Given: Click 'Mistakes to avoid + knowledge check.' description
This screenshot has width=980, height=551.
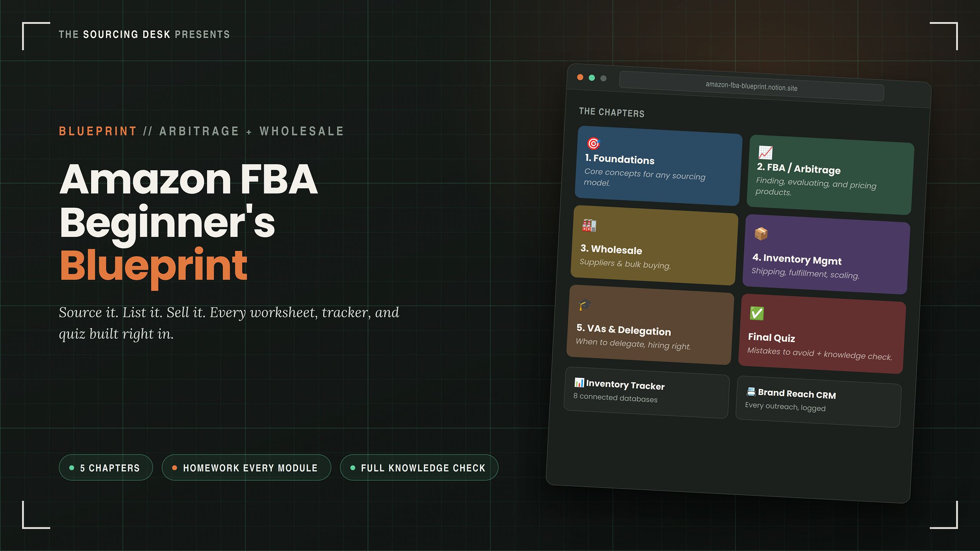Looking at the screenshot, I should (820, 354).
